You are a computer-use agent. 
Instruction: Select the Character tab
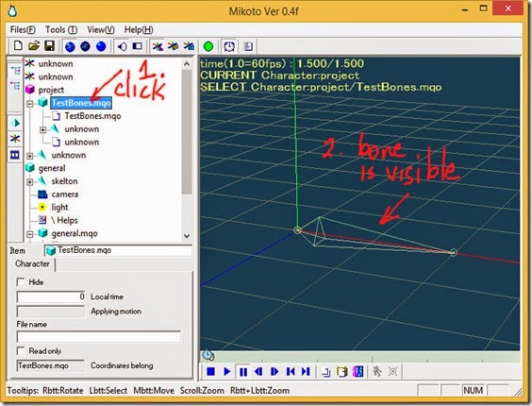(x=32, y=263)
